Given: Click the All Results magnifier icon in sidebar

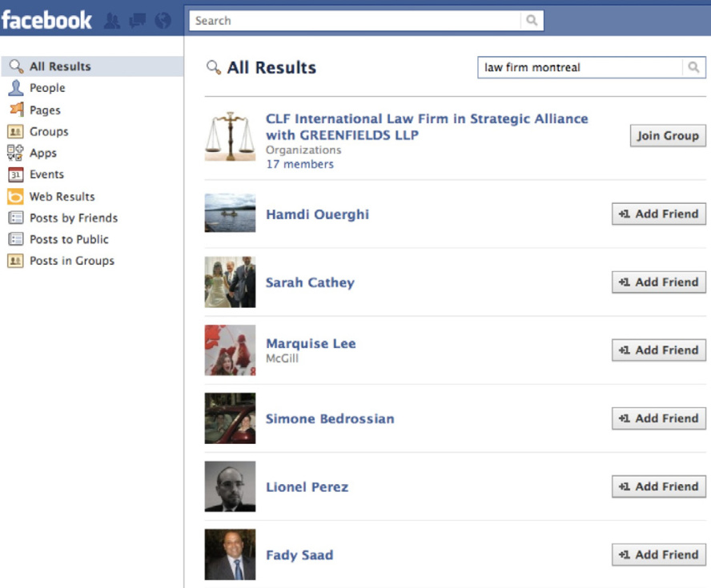Looking at the screenshot, I should [x=16, y=66].
